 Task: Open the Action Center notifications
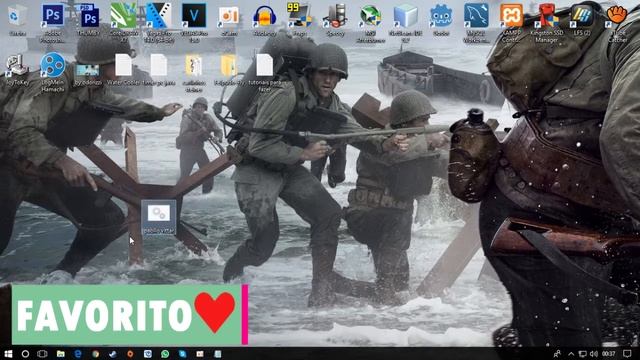pyautogui.click(x=627, y=353)
